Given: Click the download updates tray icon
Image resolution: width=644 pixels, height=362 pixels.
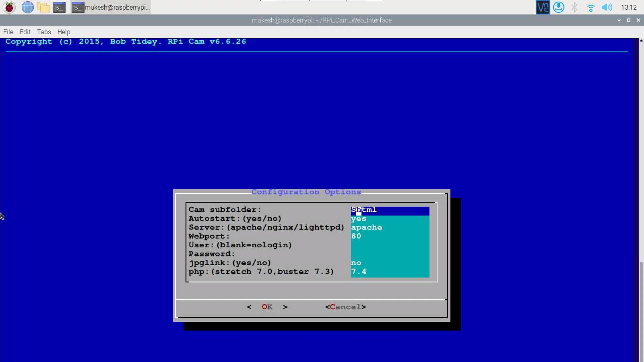Looking at the screenshot, I should (x=558, y=7).
